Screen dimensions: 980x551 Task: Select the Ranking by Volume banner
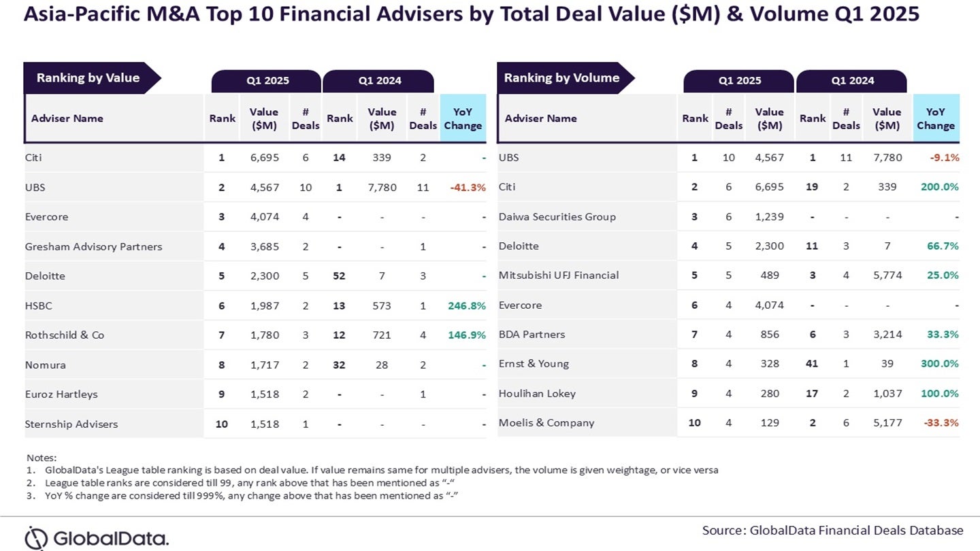coord(561,78)
